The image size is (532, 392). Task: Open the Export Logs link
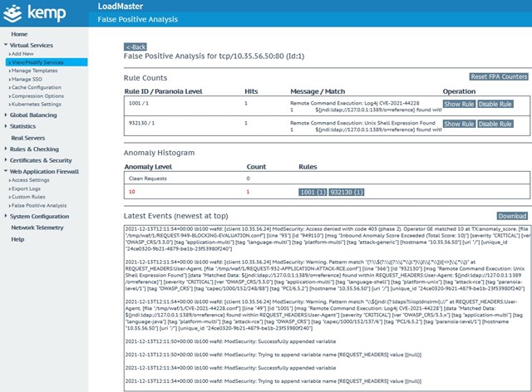click(26, 189)
